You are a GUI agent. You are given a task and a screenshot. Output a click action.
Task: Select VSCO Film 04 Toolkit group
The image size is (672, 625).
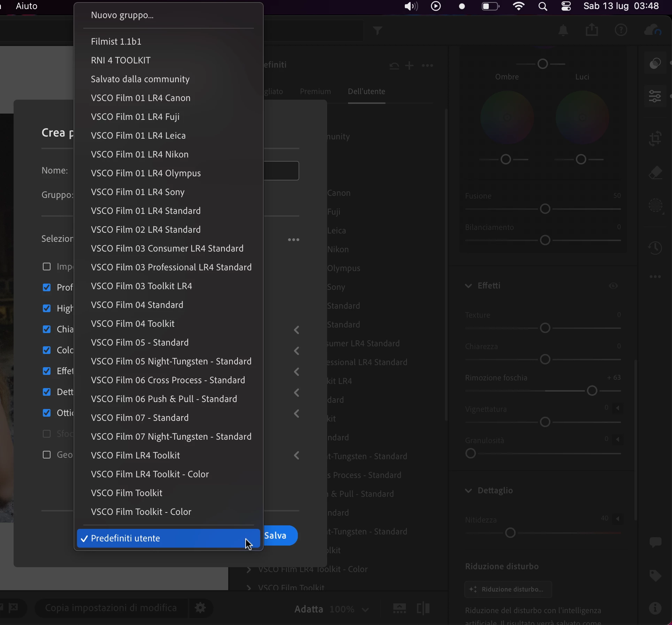coord(133,324)
